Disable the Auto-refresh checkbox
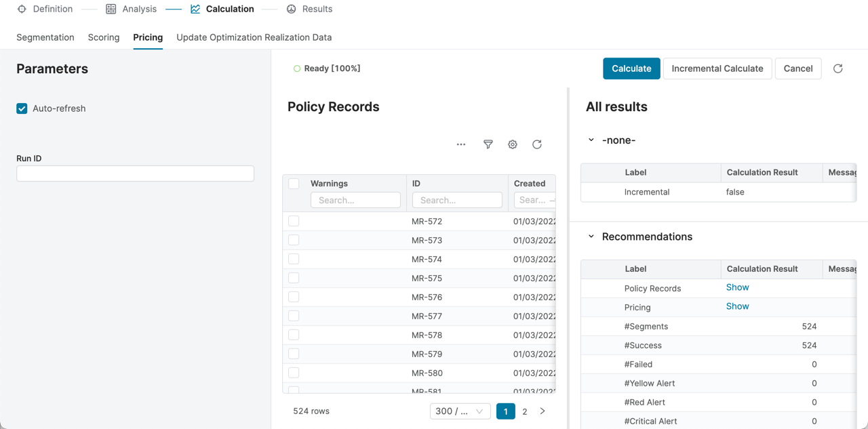This screenshot has height=429, width=868. 22,108
